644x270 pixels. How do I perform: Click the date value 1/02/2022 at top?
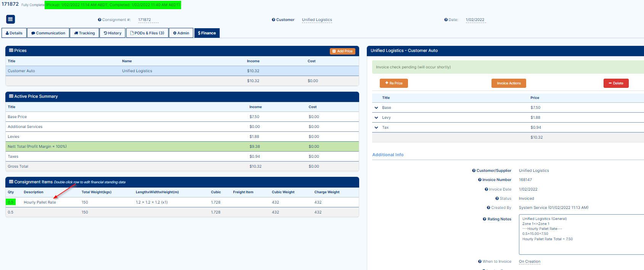point(475,20)
